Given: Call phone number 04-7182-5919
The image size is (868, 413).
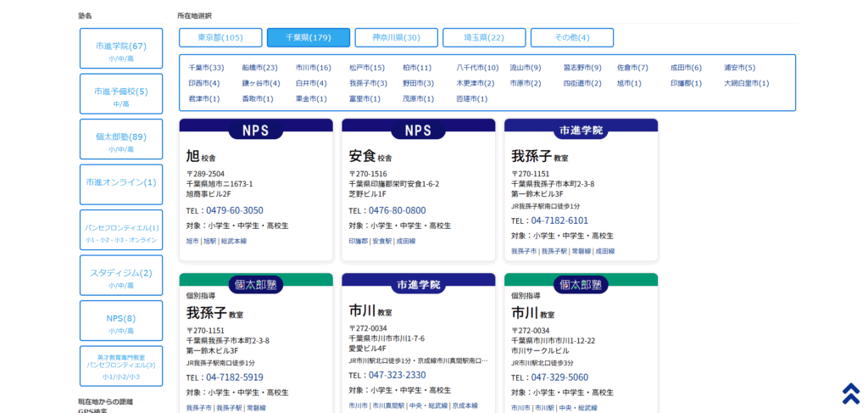Looking at the screenshot, I should pyautogui.click(x=235, y=377).
